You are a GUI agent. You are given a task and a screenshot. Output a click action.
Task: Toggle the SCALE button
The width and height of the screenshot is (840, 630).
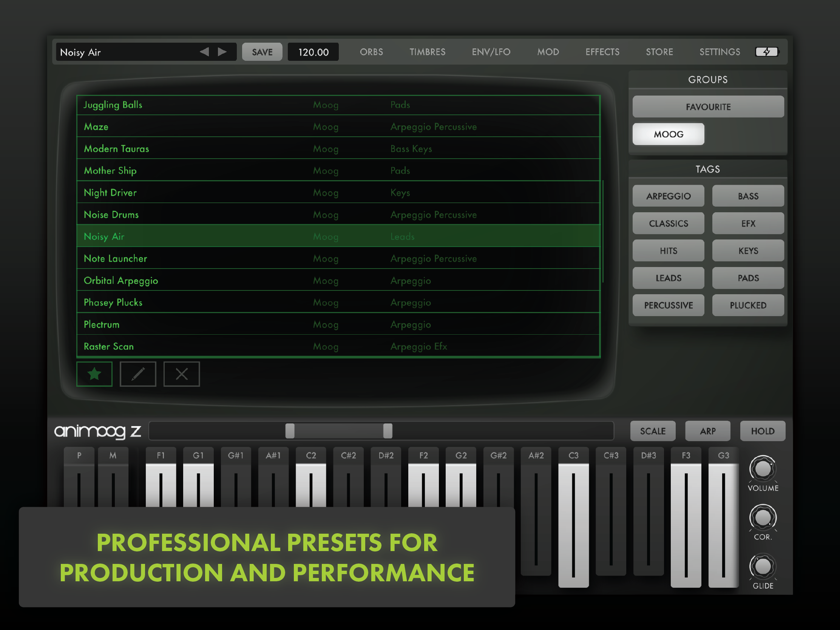coord(652,431)
